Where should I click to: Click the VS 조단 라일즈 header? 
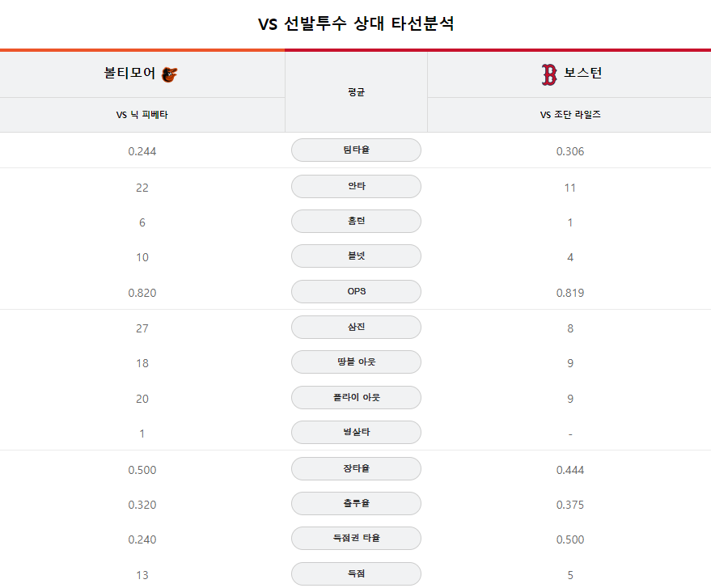[570, 115]
